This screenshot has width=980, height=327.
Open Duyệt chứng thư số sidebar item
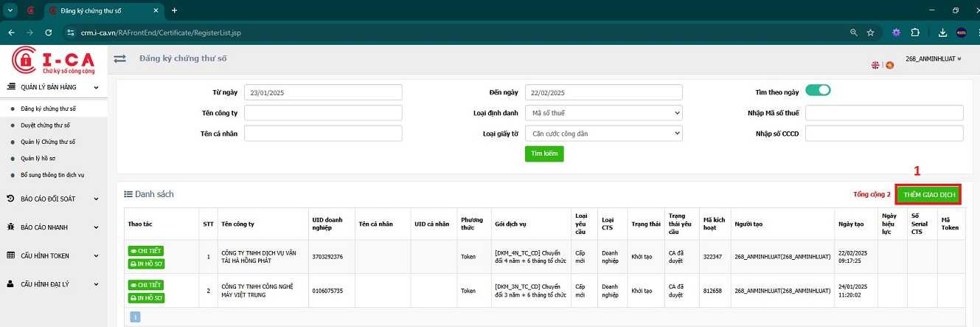[45, 125]
